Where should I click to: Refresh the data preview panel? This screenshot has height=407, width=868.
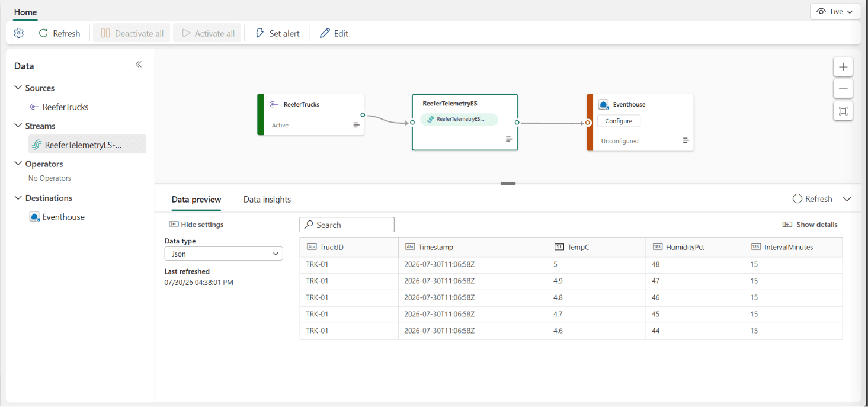812,199
